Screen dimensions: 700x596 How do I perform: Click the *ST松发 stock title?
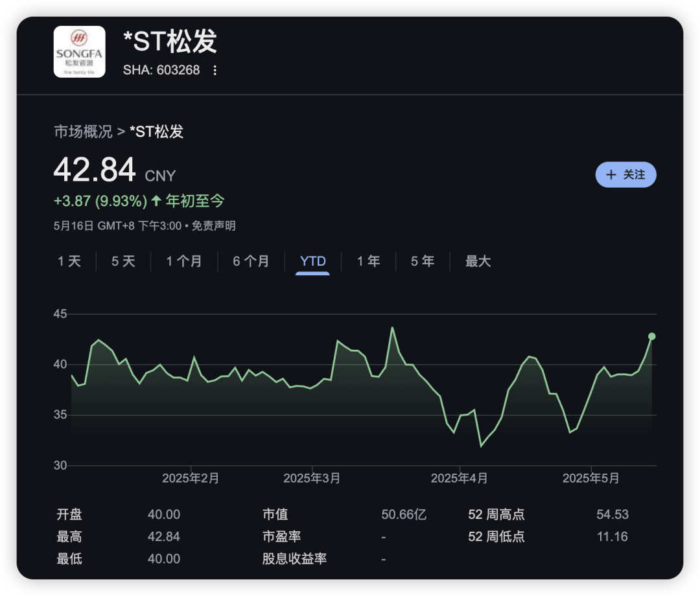170,41
